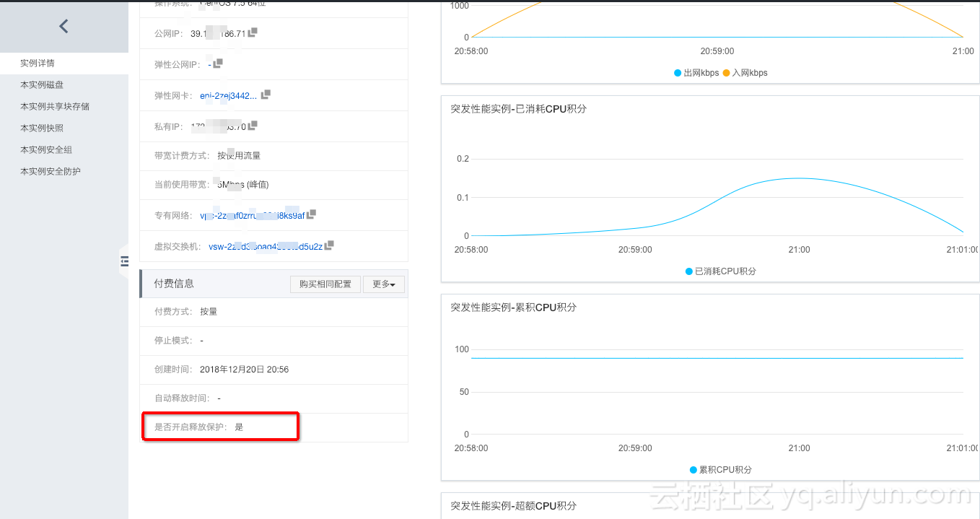
Task: Click chart title 突发性能实例-累积CPU积分
Action: 513,308
